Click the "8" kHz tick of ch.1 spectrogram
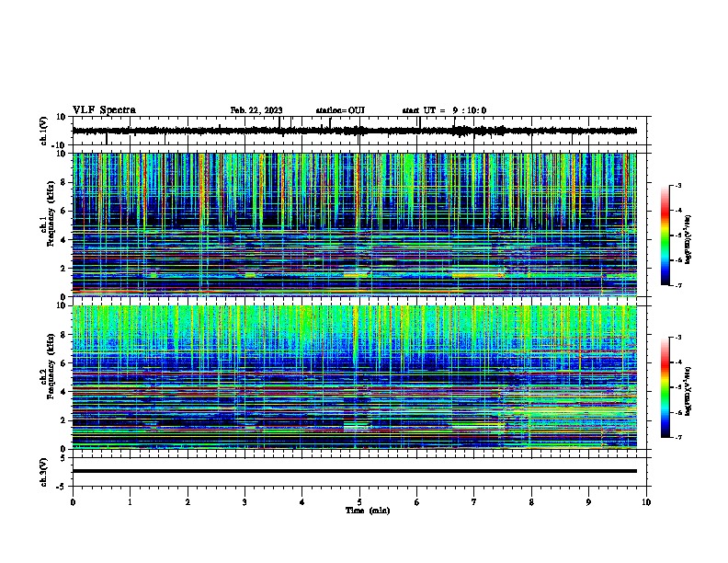Viewport: 728px width, 563px height. tap(63, 182)
